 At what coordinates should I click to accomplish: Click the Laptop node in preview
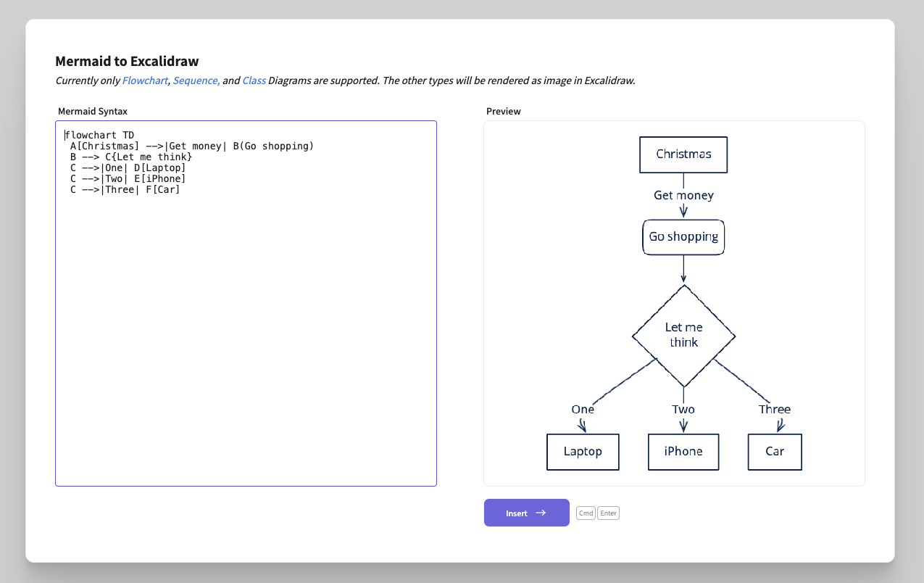[x=583, y=452]
